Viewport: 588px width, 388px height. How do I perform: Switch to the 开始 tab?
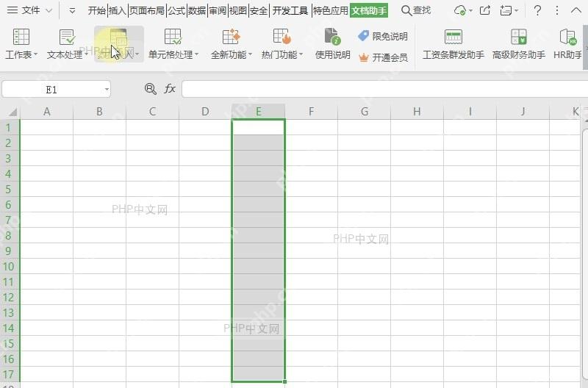point(97,10)
